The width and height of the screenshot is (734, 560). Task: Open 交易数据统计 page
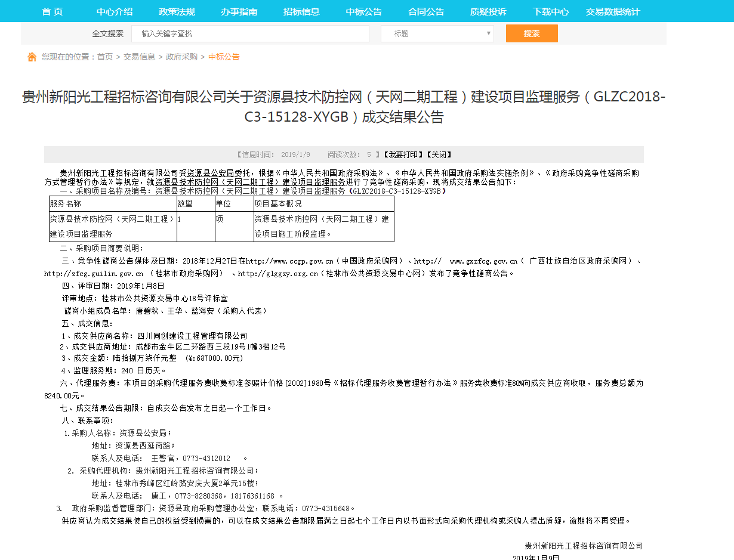tap(612, 11)
